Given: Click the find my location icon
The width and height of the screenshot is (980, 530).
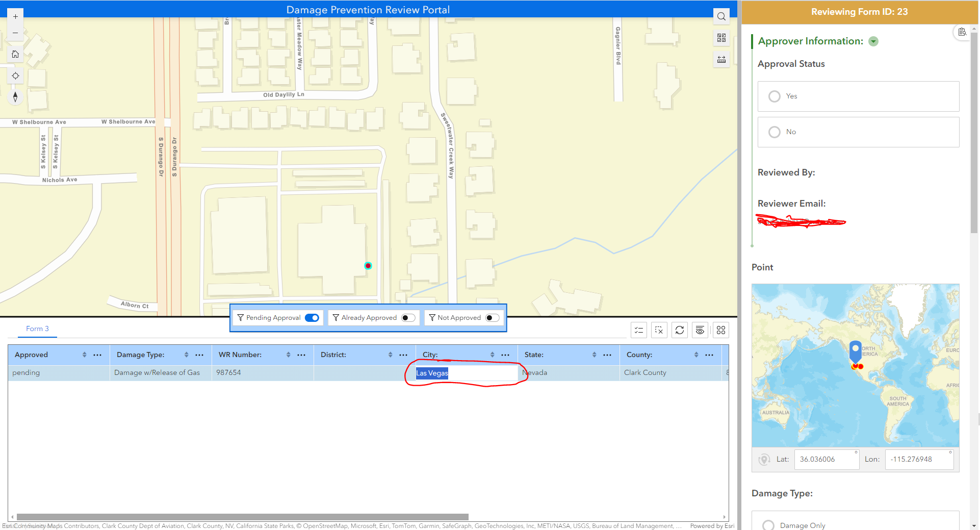Looking at the screenshot, I should pos(15,75).
